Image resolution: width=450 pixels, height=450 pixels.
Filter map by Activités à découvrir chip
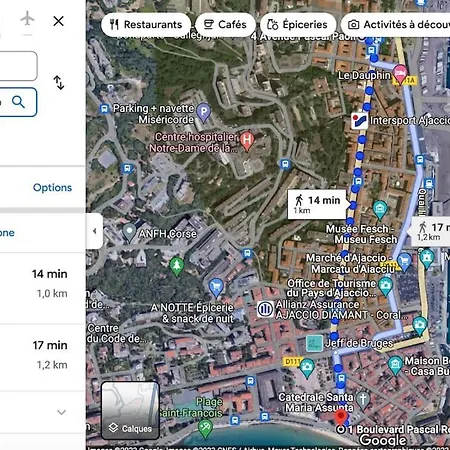point(396,25)
